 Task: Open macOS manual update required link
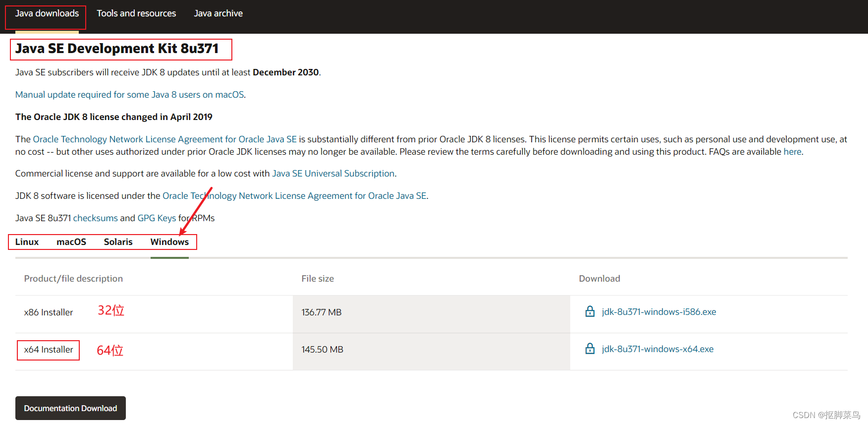tap(129, 95)
